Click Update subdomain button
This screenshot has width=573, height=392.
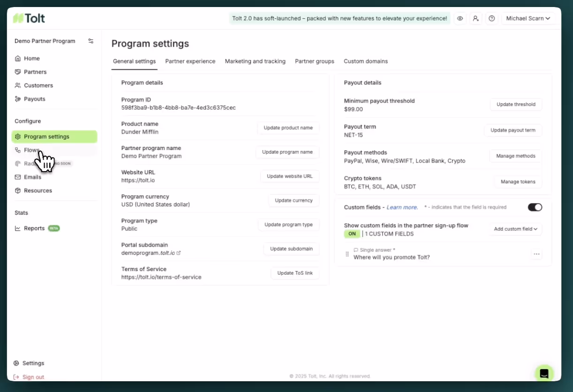point(292,249)
